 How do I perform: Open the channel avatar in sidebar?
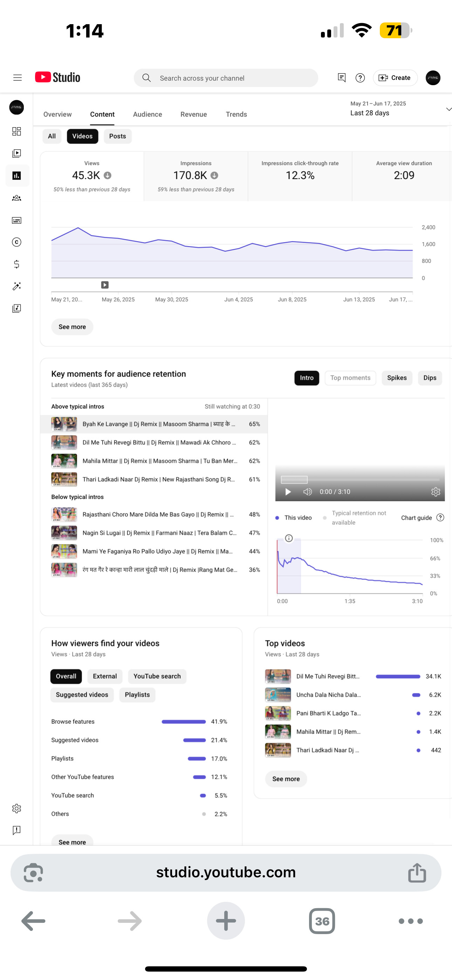tap(16, 107)
